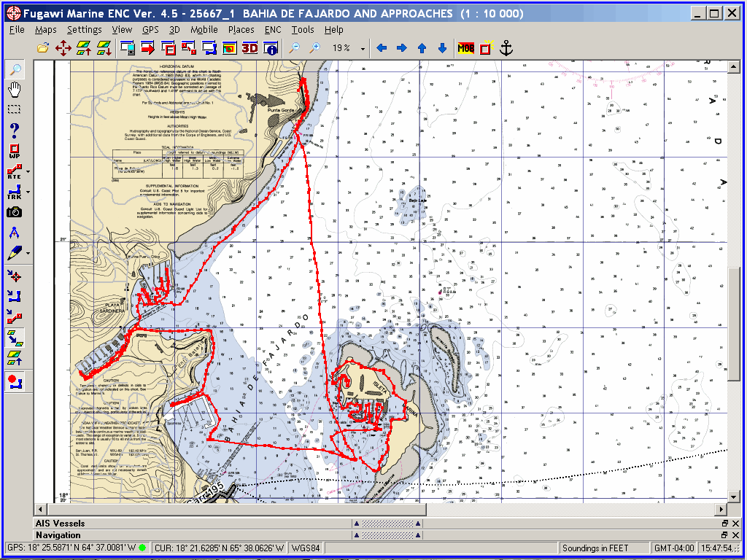Click the window with handheld device icon

coord(128,47)
